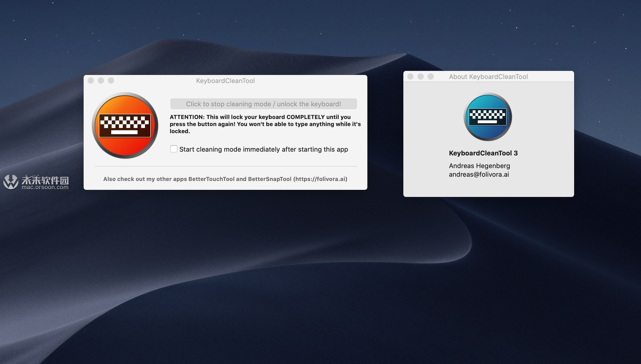Click the mac.orsoon.com watermark text
The height and width of the screenshot is (364, 641).
tap(45, 188)
